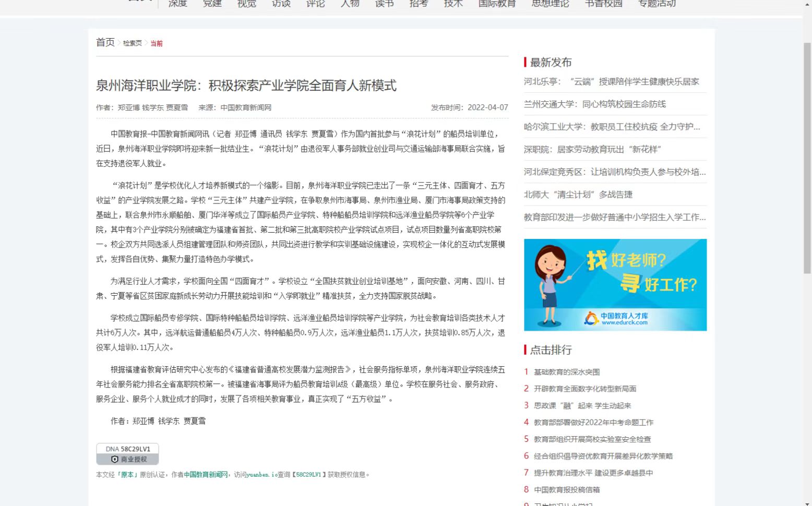
Task: Select the 党建 navigation tab
Action: tap(212, 4)
